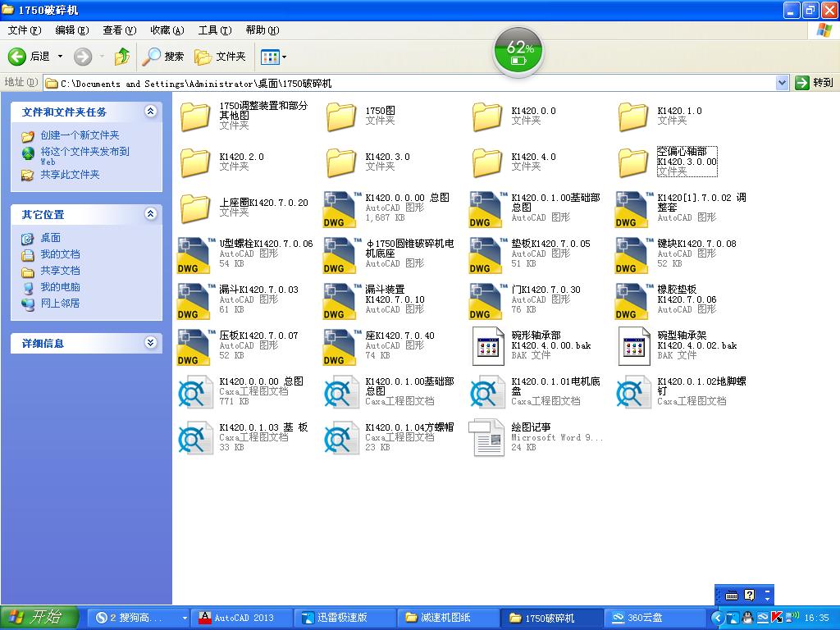Go to 共享文档 in other places
The width and height of the screenshot is (840, 630).
(60, 271)
